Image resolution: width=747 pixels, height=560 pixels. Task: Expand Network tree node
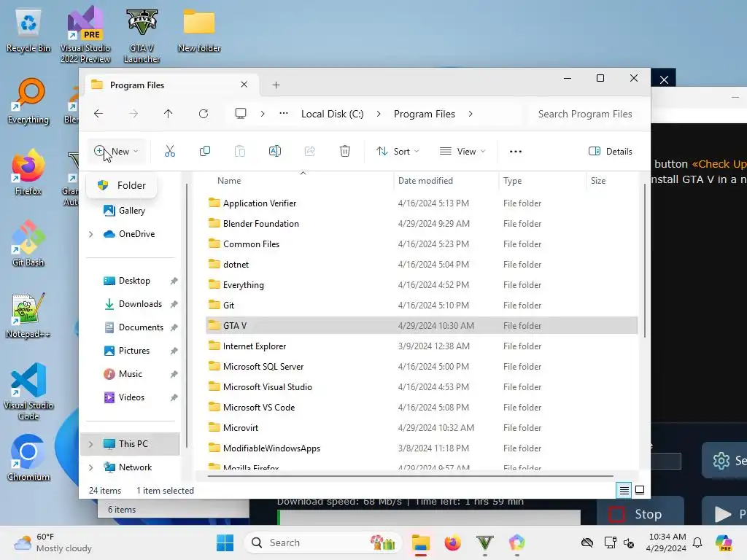click(x=91, y=467)
